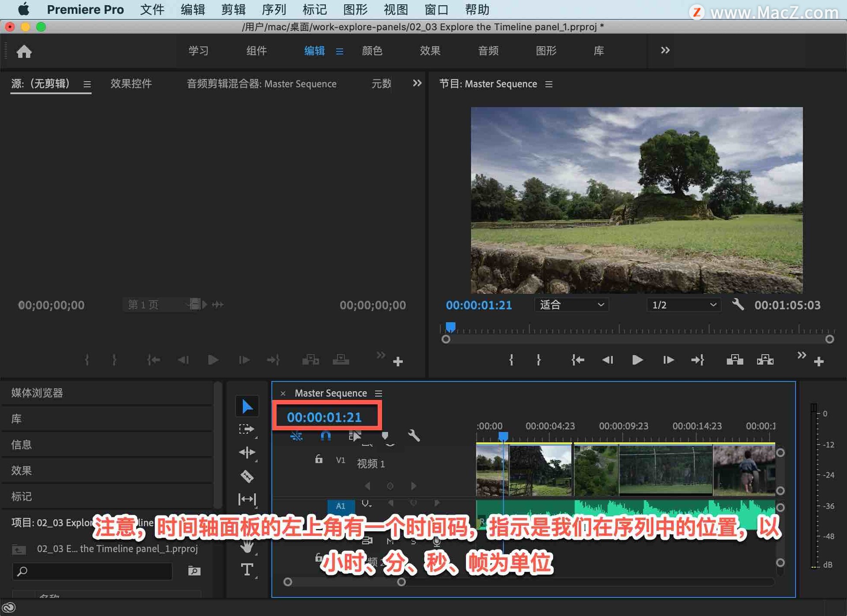Switch to the 效果控件 tab

coord(131,83)
